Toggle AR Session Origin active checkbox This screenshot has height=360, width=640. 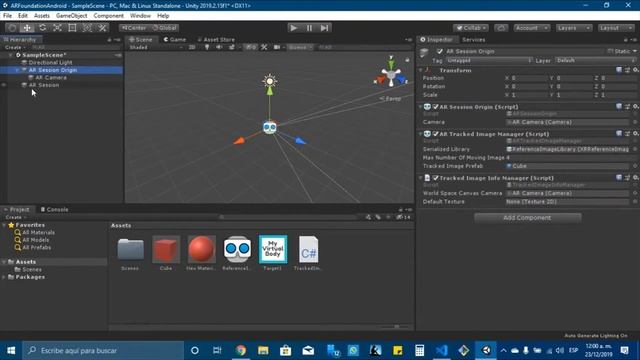[440, 51]
